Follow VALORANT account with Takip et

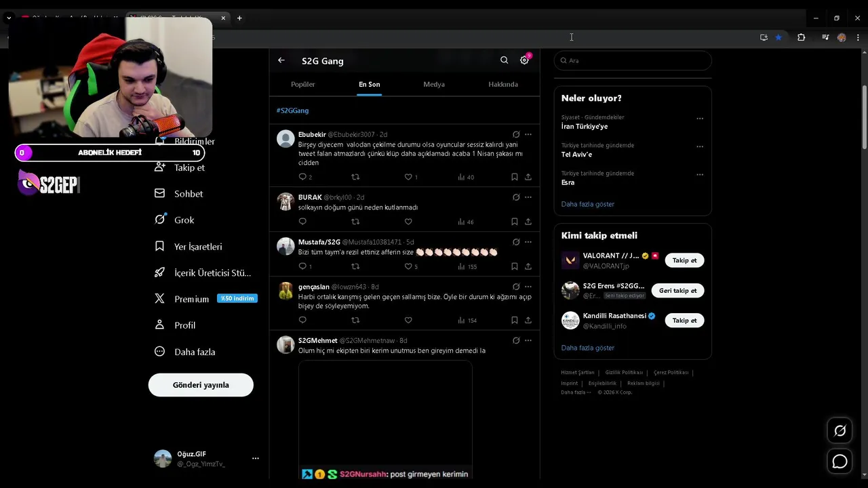click(x=684, y=260)
